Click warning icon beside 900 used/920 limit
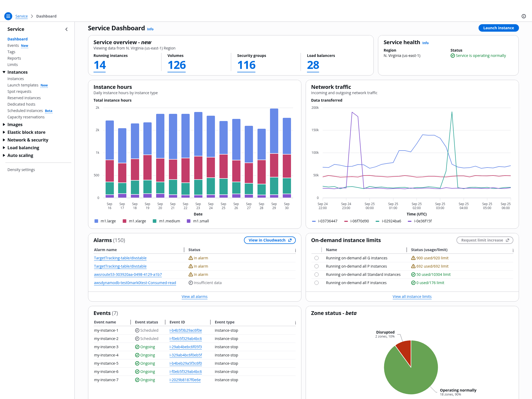 pyautogui.click(x=413, y=258)
